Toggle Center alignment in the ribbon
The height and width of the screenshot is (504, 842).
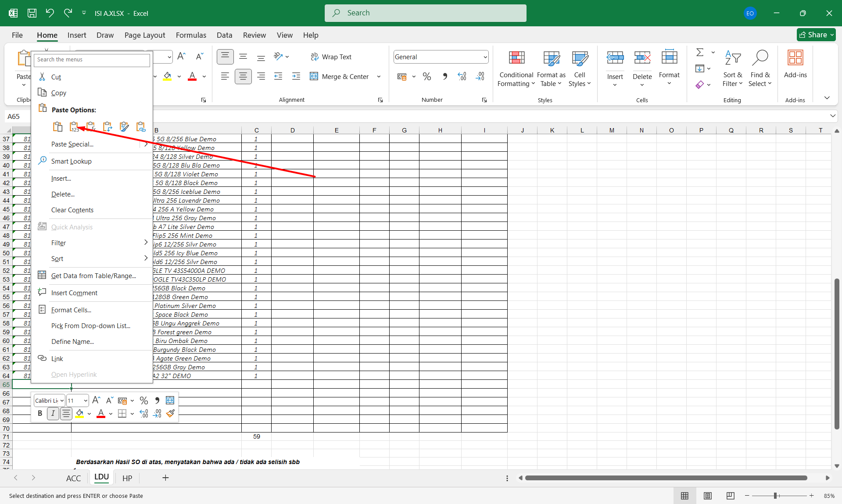pos(243,77)
